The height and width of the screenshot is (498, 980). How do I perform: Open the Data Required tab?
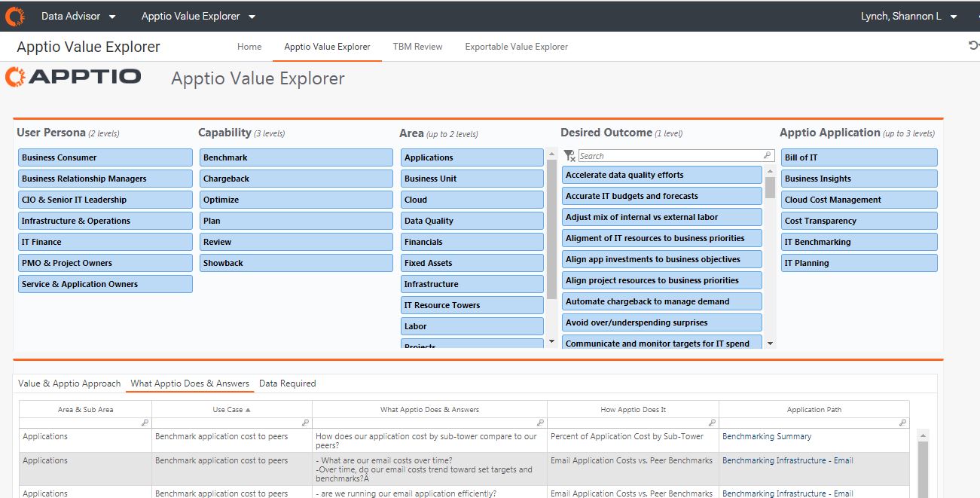pos(287,383)
